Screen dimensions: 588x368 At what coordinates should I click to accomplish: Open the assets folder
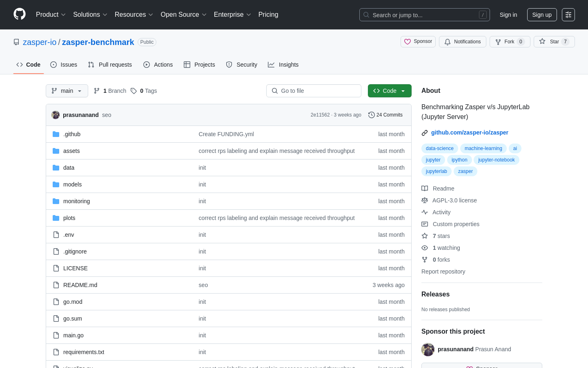71,151
